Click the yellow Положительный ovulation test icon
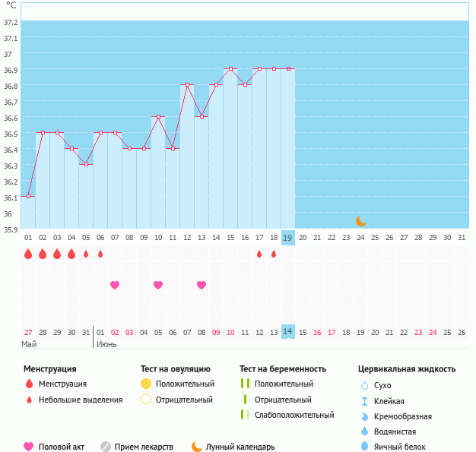The image size is (476, 452). click(x=146, y=384)
